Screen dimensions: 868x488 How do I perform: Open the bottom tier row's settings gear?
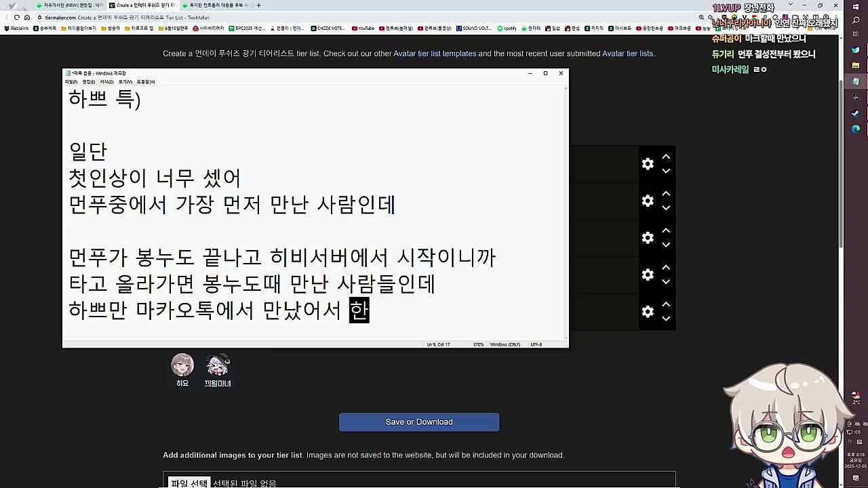pyautogui.click(x=648, y=311)
